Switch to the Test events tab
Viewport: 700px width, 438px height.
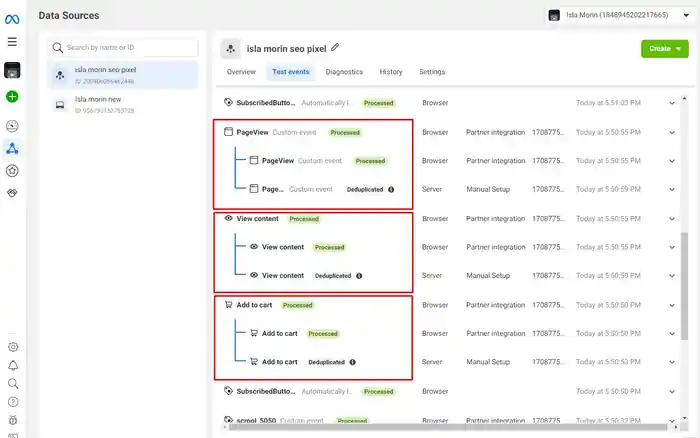coord(291,72)
